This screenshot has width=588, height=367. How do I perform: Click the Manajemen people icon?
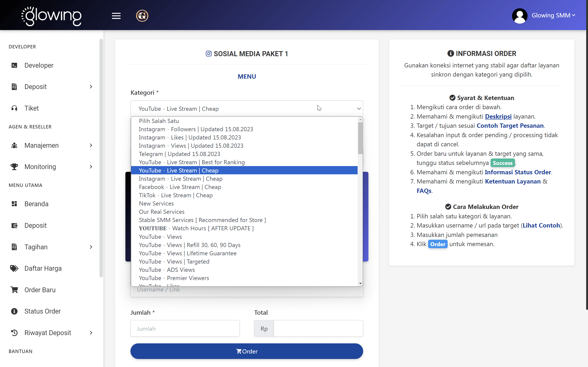pos(14,145)
